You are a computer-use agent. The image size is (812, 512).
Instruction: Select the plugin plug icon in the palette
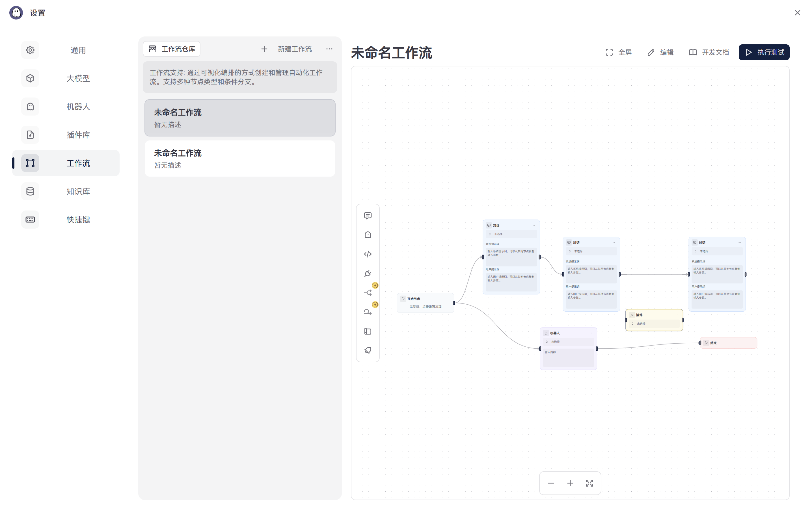(368, 273)
